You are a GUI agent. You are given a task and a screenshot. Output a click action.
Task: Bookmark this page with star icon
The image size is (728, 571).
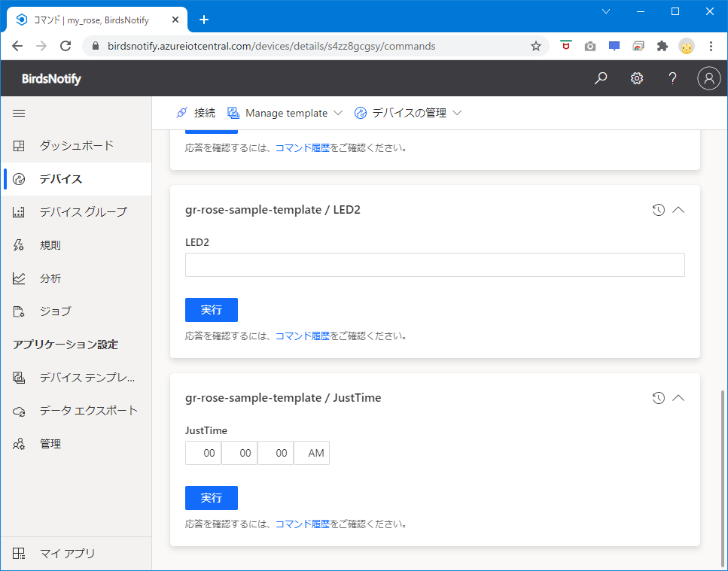pos(536,46)
